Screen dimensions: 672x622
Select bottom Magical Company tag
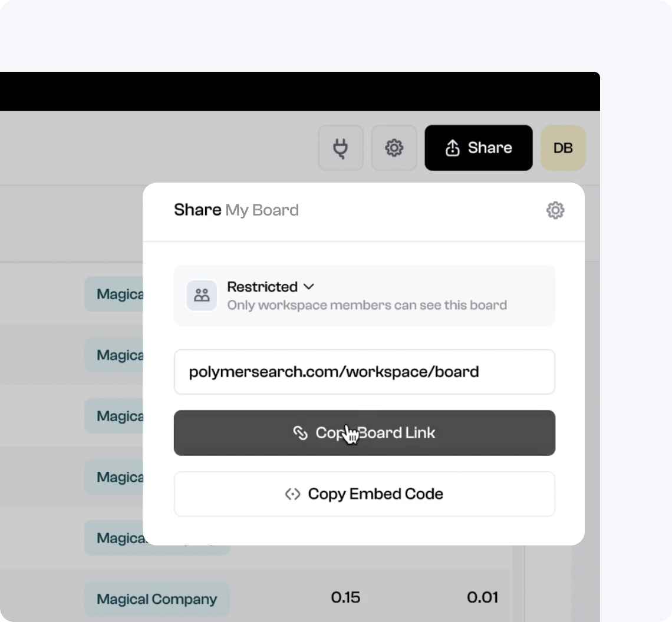(157, 599)
